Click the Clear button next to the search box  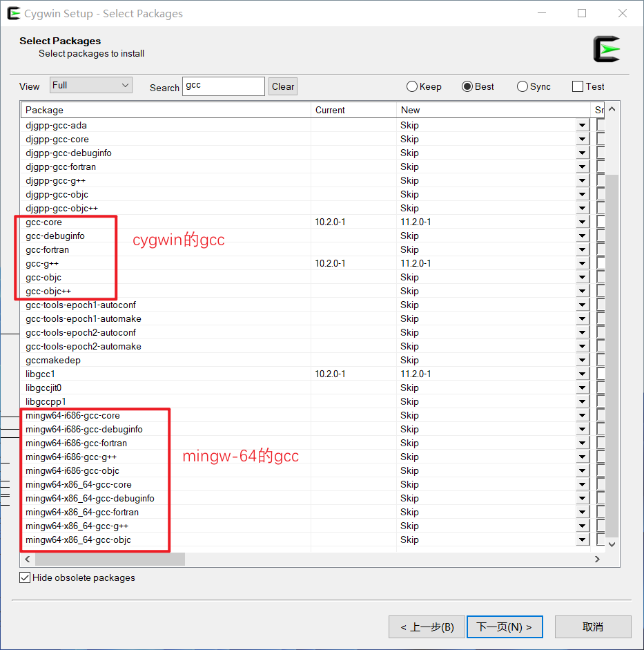point(282,86)
